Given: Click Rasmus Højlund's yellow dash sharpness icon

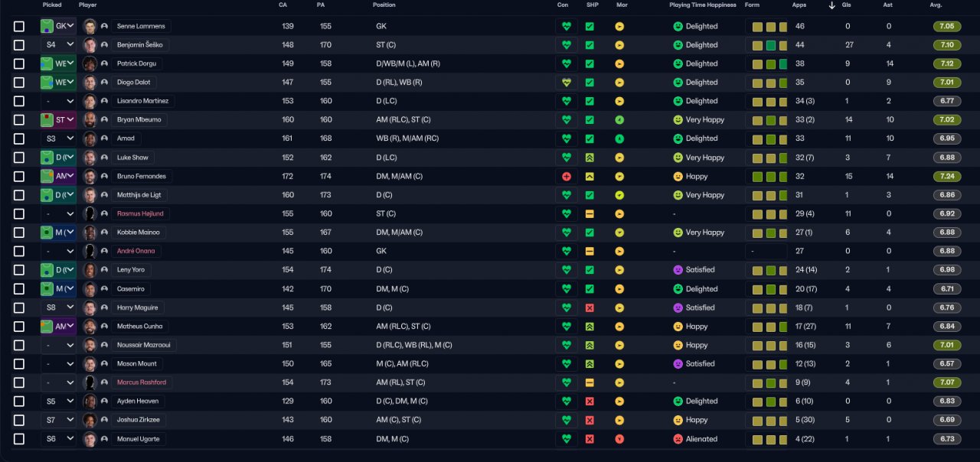Looking at the screenshot, I should (590, 213).
